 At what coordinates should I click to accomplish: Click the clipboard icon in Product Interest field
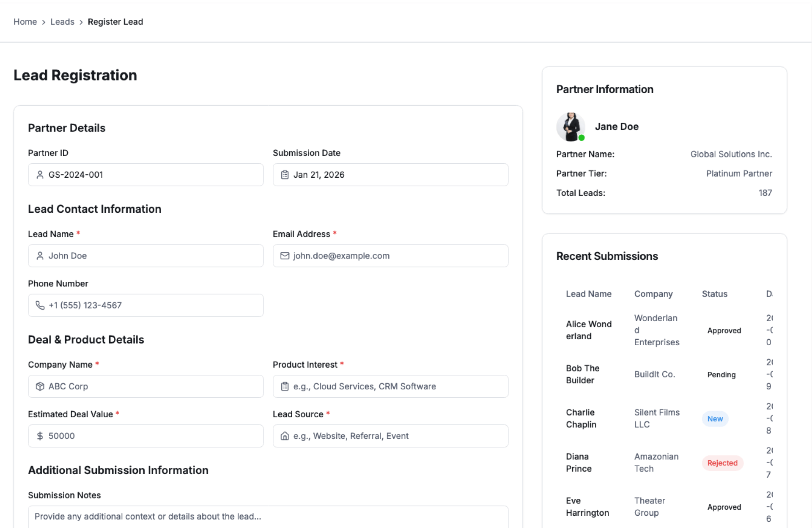click(x=285, y=386)
